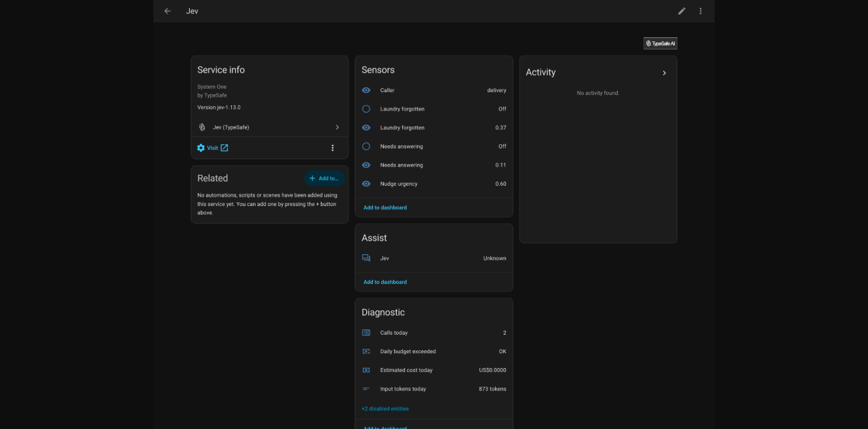The width and height of the screenshot is (868, 429).
Task: Click the TypeSafe AI logo badge
Action: pos(660,43)
